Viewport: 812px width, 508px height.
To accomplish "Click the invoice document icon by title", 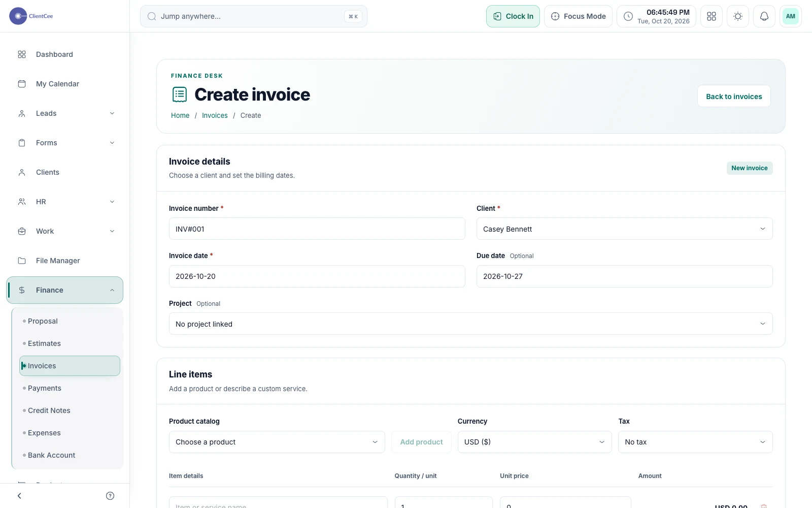I will point(180,94).
